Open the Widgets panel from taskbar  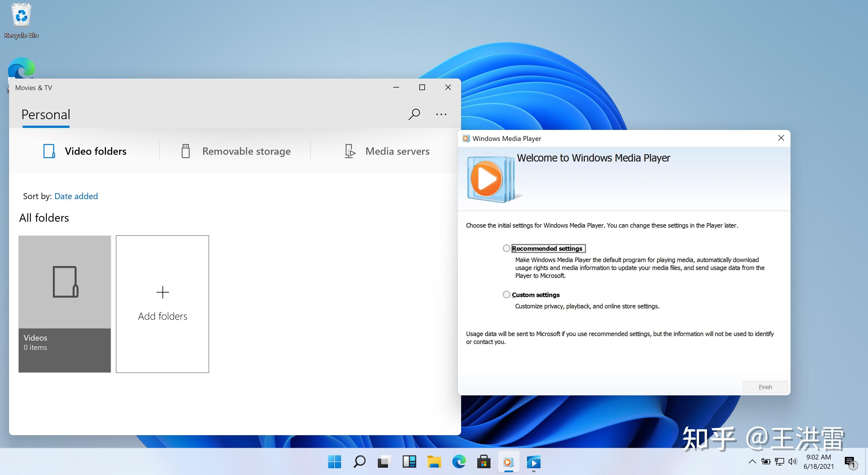(x=409, y=462)
